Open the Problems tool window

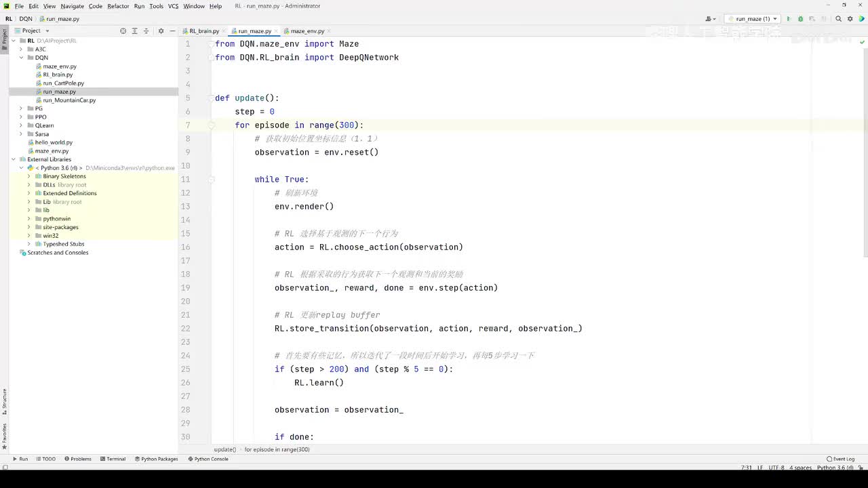(x=77, y=459)
